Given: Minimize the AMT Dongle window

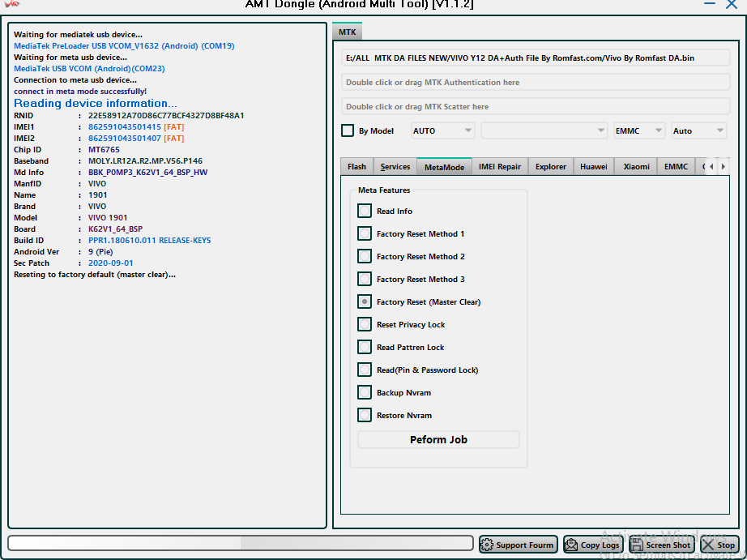Looking at the screenshot, I should point(710,4).
